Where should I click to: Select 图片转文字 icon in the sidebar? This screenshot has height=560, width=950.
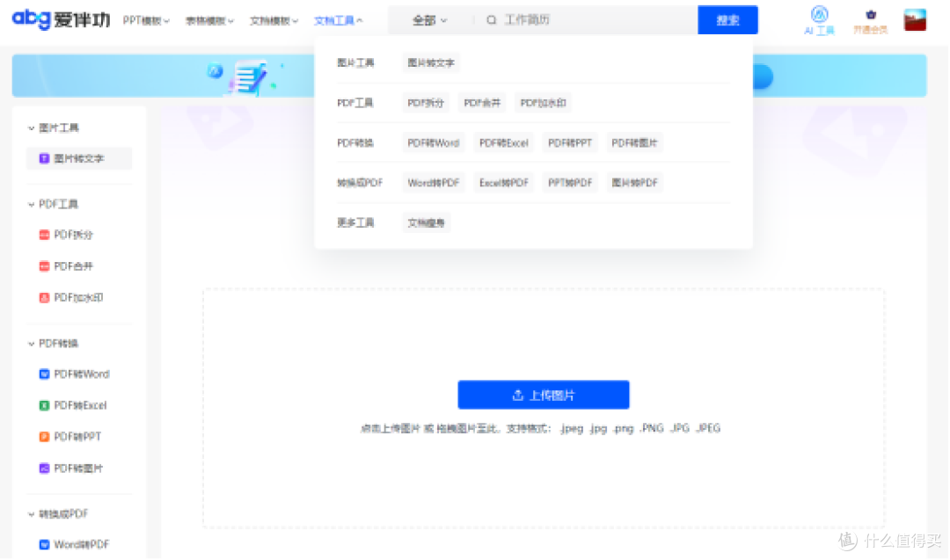tap(44, 158)
